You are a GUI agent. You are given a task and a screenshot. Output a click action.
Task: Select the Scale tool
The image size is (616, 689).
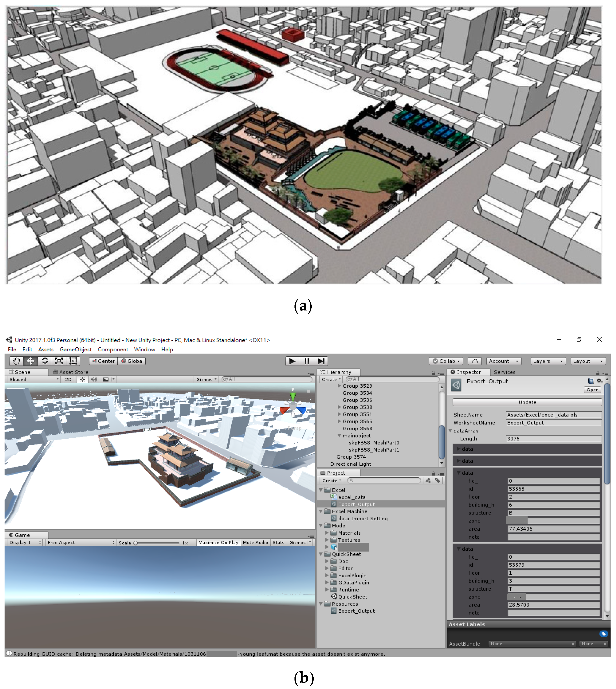coord(59,361)
